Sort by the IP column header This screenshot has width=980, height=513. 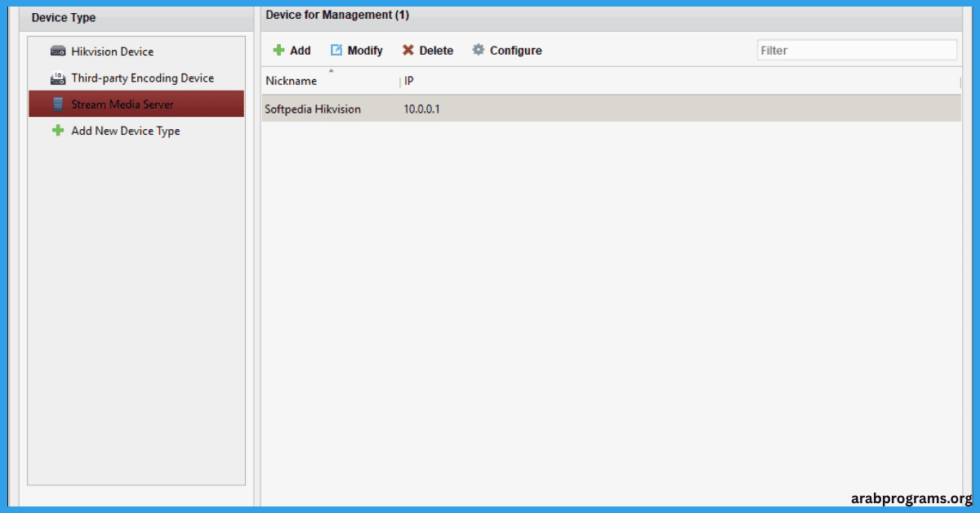coord(680,81)
